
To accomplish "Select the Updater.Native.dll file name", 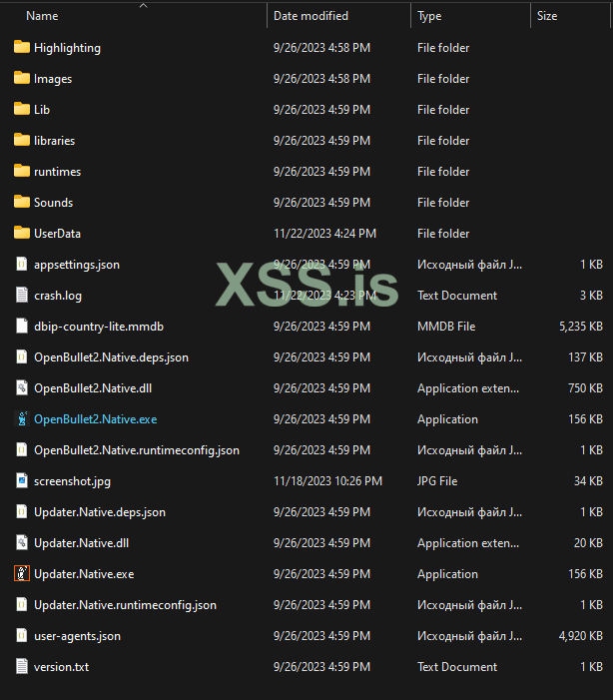I will pyautogui.click(x=81, y=543).
